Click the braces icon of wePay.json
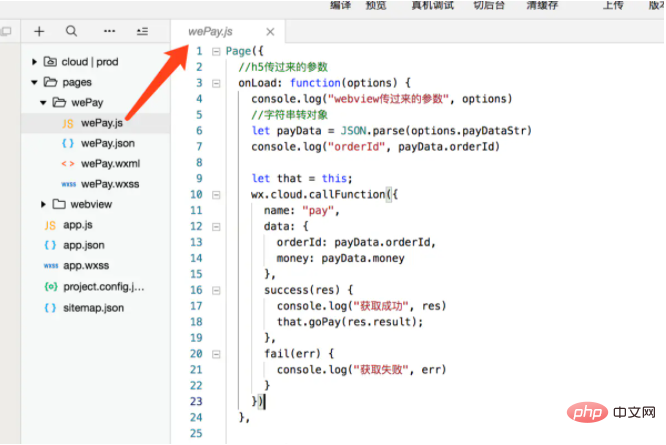The width and height of the screenshot is (666, 445). [68, 144]
